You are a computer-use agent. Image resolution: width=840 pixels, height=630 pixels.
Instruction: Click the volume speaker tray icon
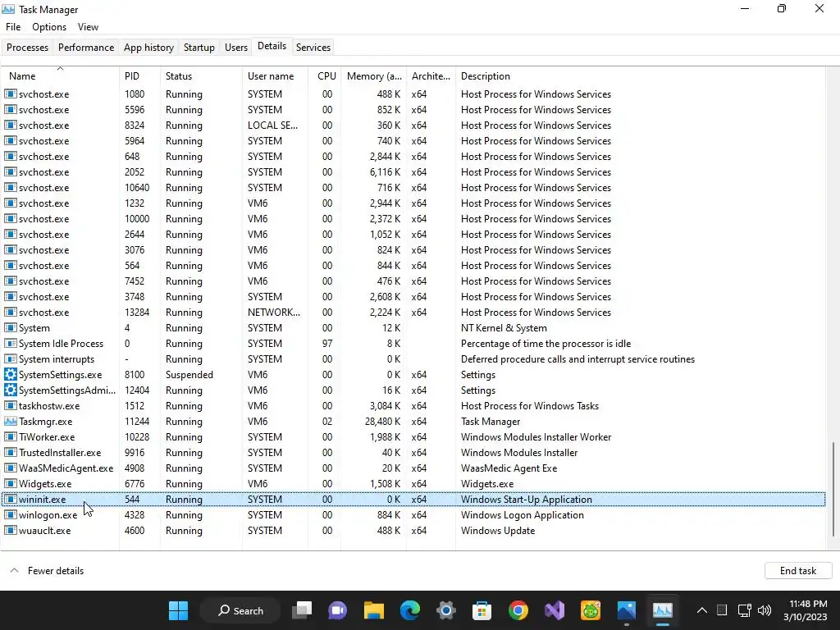tap(765, 610)
